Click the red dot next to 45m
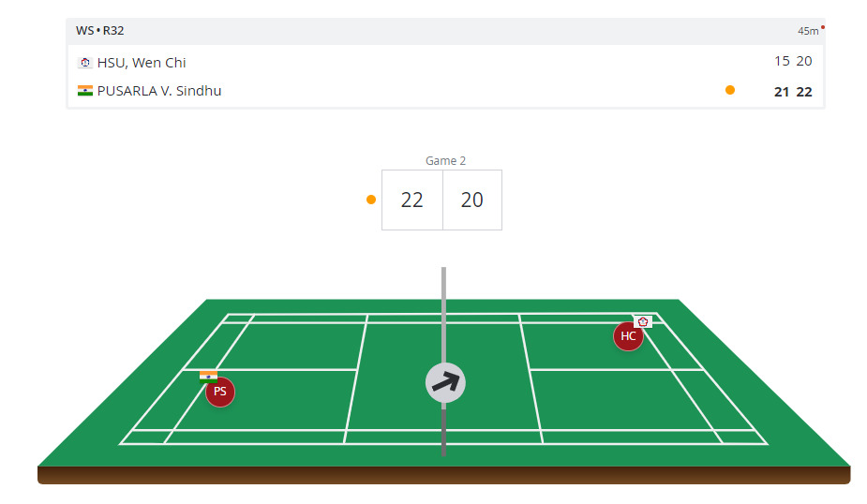Image resolution: width=867 pixels, height=504 pixels. coord(822,27)
